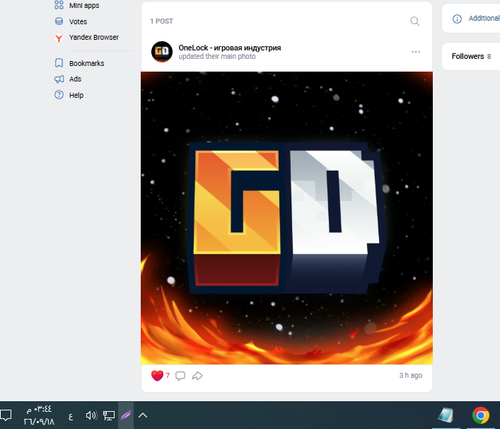Screen dimensions: 500x429
Task: Click the Bookmarks icon
Action: [59, 63]
